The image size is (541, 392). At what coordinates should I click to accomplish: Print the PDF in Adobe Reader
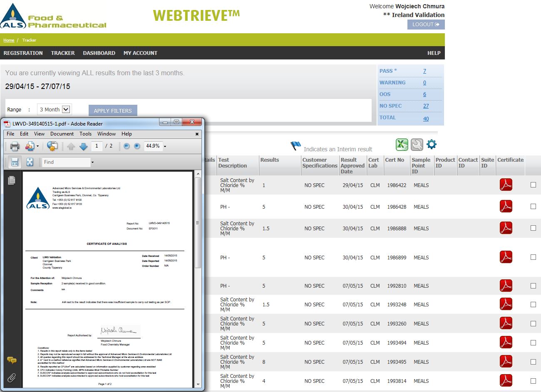pos(15,146)
